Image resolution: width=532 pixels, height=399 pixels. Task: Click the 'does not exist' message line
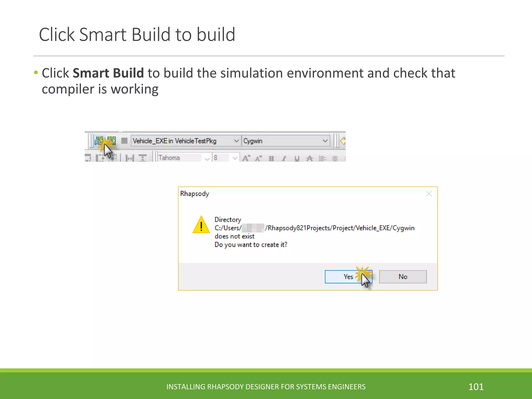(x=235, y=236)
